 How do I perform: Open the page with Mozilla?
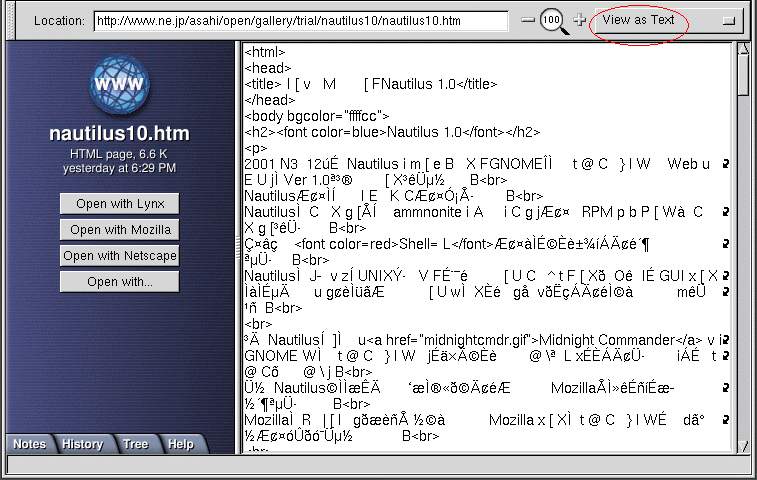pyautogui.click(x=120, y=230)
